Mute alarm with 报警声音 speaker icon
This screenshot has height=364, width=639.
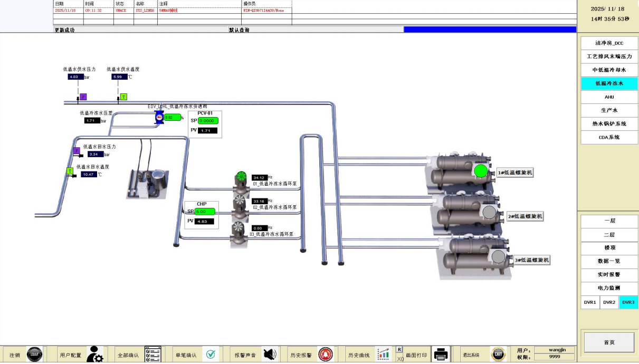pyautogui.click(x=270, y=355)
